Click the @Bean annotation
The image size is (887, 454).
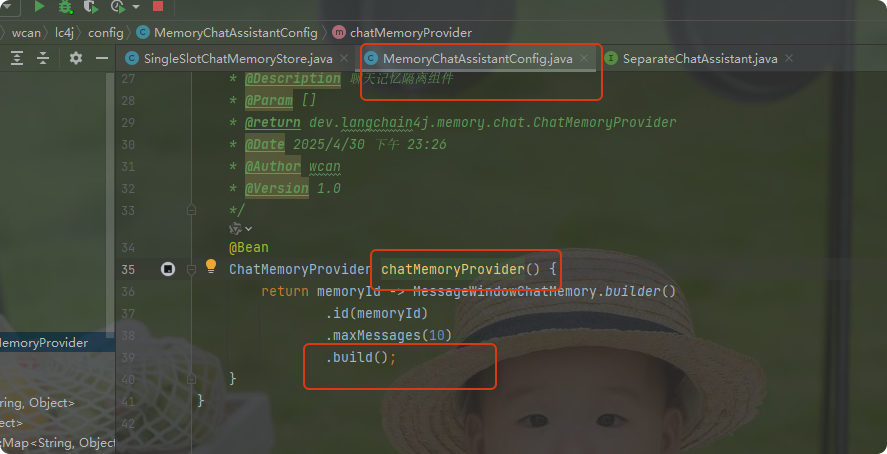249,248
